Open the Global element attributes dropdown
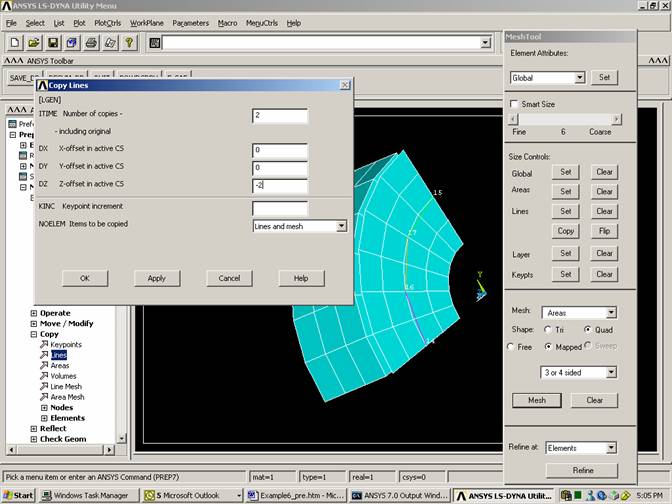Viewport: 672px width, 504px height. (x=579, y=78)
